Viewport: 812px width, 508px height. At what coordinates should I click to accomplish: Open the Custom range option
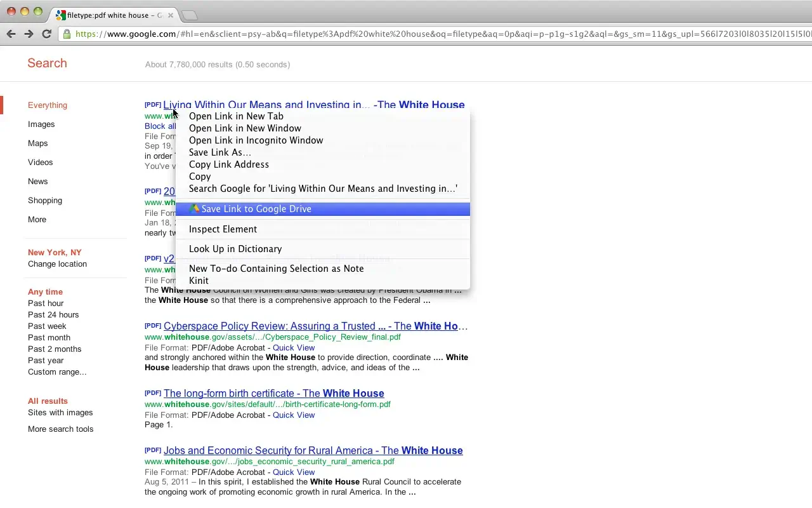(x=57, y=371)
